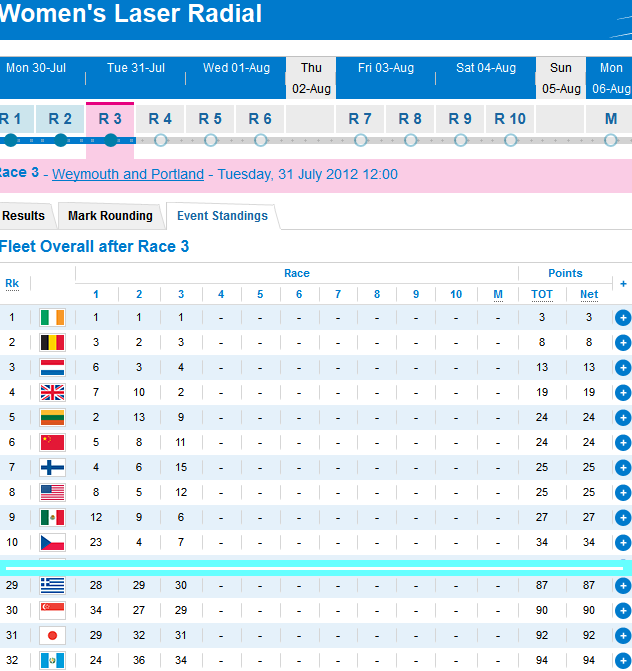
Task: Click the China flag in rank 6
Action: click(x=52, y=442)
